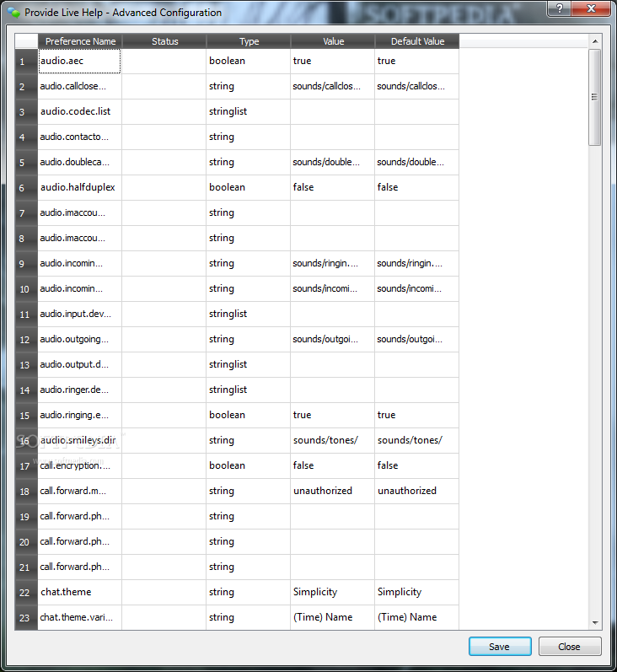Screen dimensions: 617x672
Task: Click sounds/incomi... value in row 10
Action: pyautogui.click(x=332, y=288)
